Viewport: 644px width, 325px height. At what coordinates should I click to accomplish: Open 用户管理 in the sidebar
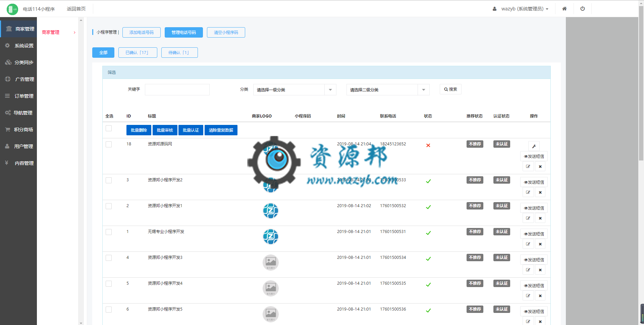click(x=18, y=146)
